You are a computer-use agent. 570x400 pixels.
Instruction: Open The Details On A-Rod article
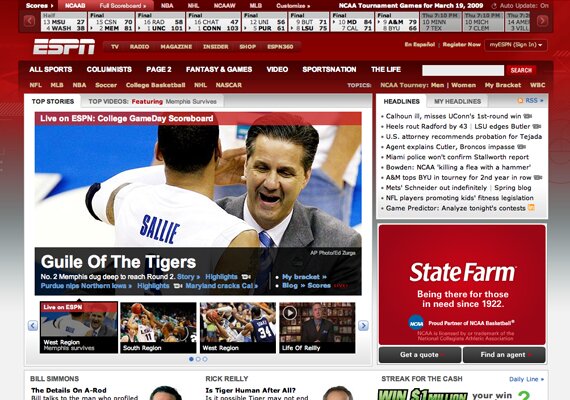pos(69,390)
